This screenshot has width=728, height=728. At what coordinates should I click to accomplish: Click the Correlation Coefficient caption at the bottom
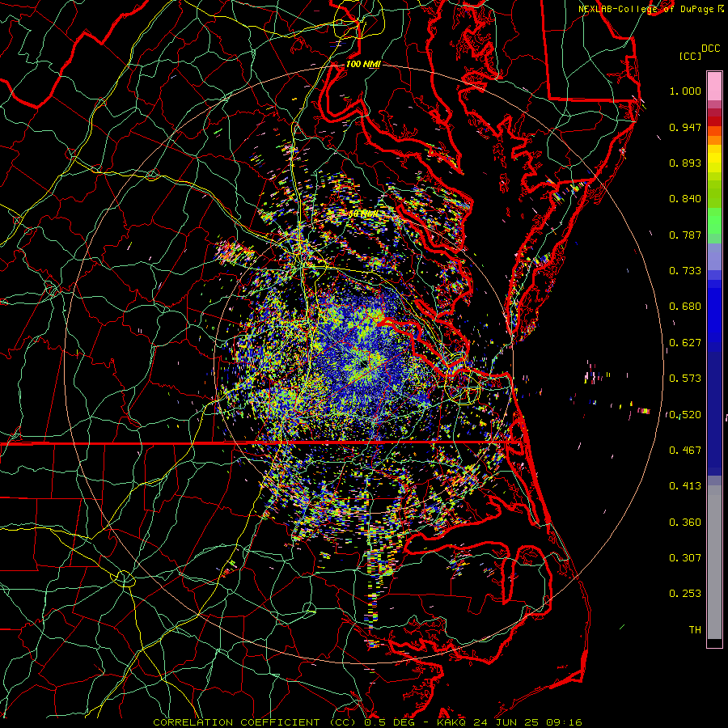(x=368, y=722)
